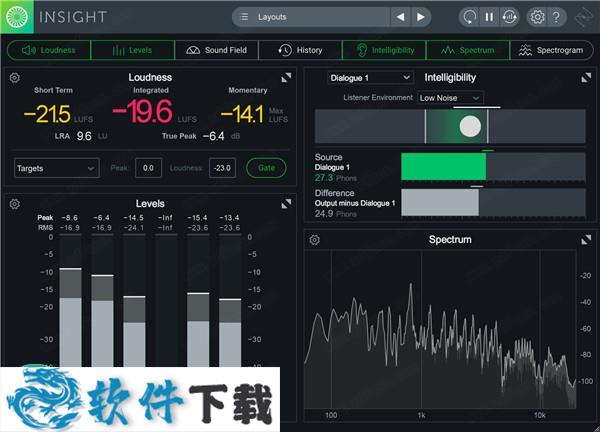The image size is (600, 432).
Task: Open Spectrum panel settings gear
Action: tap(315, 240)
